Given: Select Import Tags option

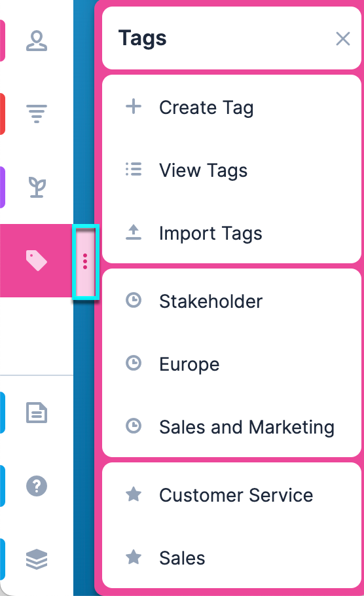Looking at the screenshot, I should [232, 233].
